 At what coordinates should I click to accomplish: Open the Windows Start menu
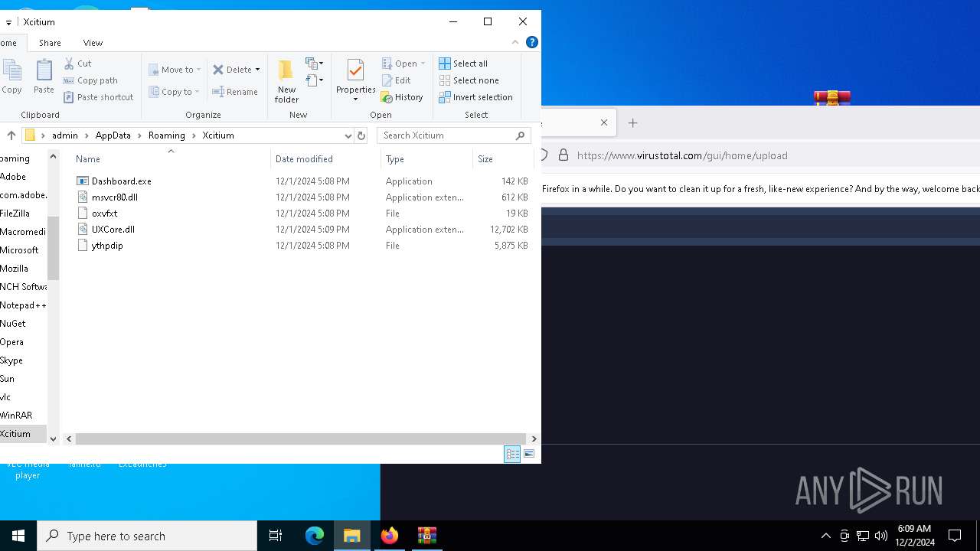click(18, 536)
